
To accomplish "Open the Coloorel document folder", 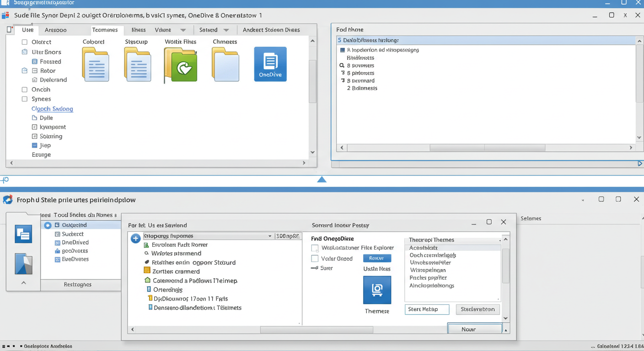I will click(96, 64).
